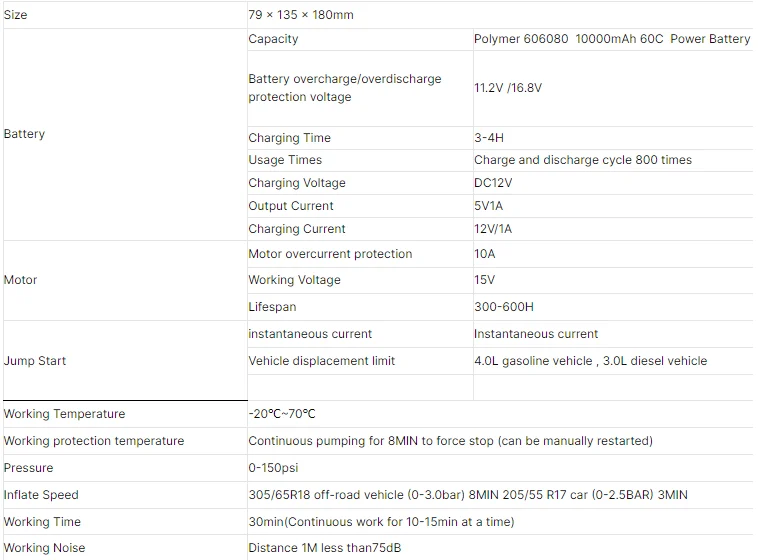Select Vehicle displacement limit label
The height and width of the screenshot is (560, 758).
click(321, 361)
